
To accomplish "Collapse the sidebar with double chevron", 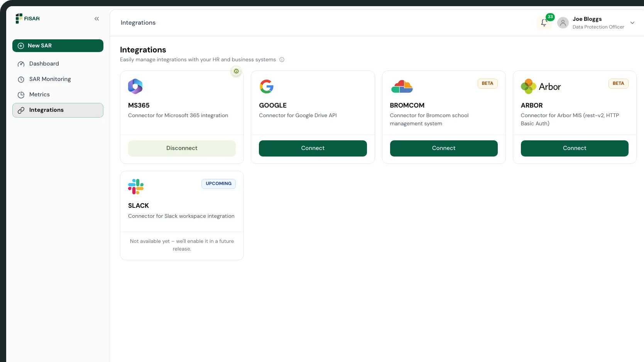I will (x=96, y=19).
